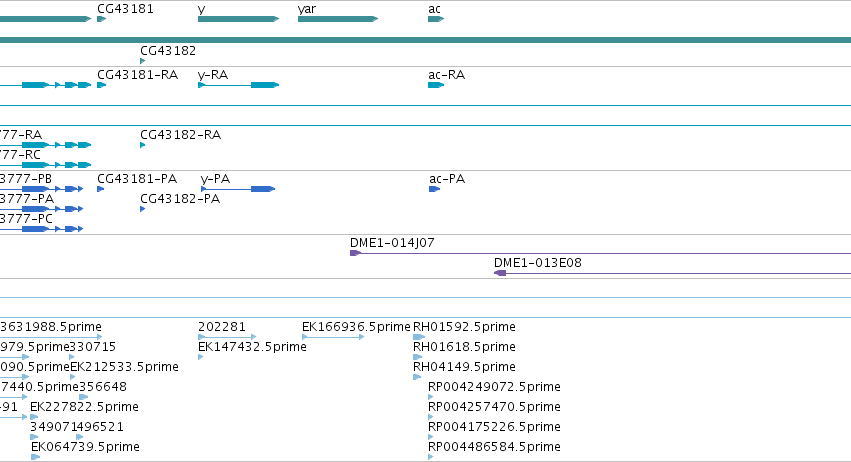Select the 496521 EST label
The height and width of the screenshot is (462, 851).
pos(100,427)
